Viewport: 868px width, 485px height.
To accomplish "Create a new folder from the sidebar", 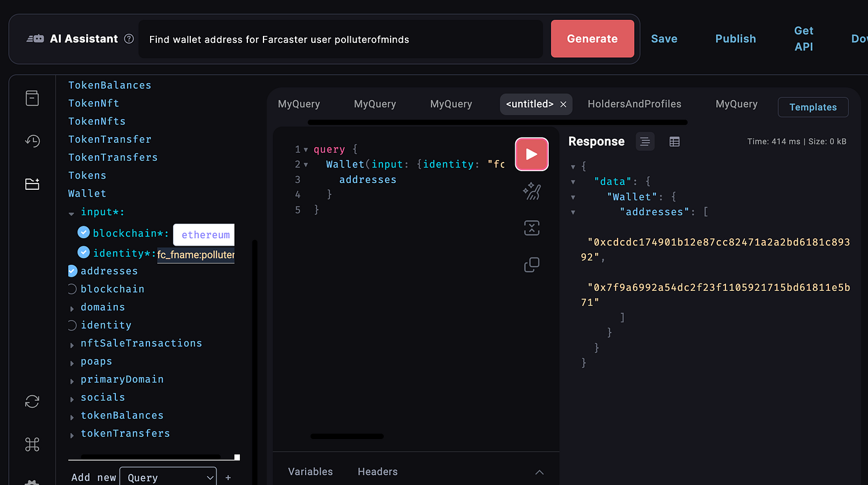I will click(32, 184).
